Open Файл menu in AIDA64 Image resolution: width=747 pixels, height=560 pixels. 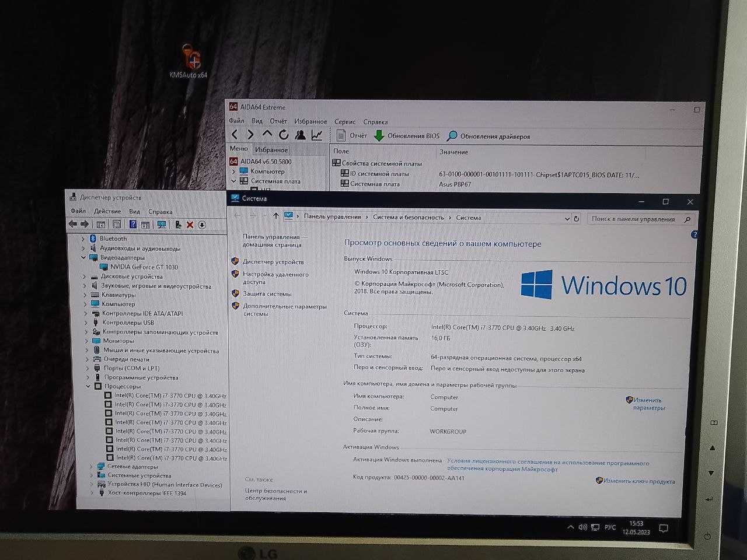236,121
